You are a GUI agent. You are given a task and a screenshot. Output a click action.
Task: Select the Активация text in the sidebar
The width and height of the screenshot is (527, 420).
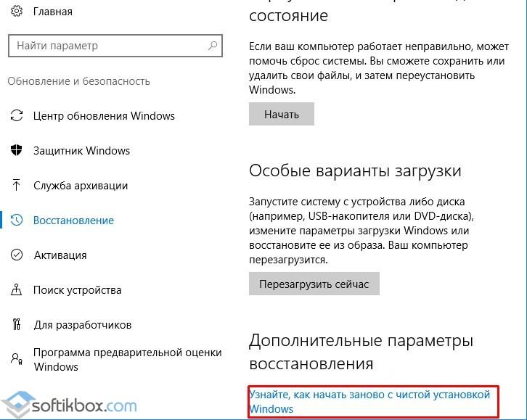(60, 255)
